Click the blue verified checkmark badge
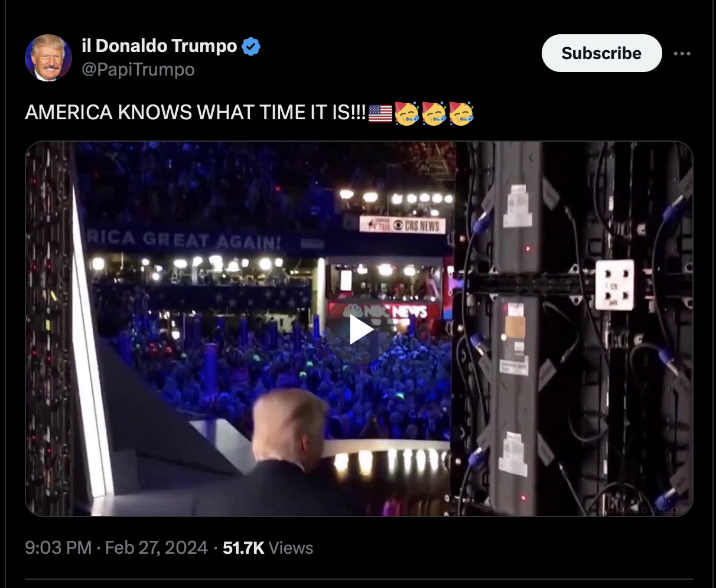716x588 pixels. pos(251,46)
